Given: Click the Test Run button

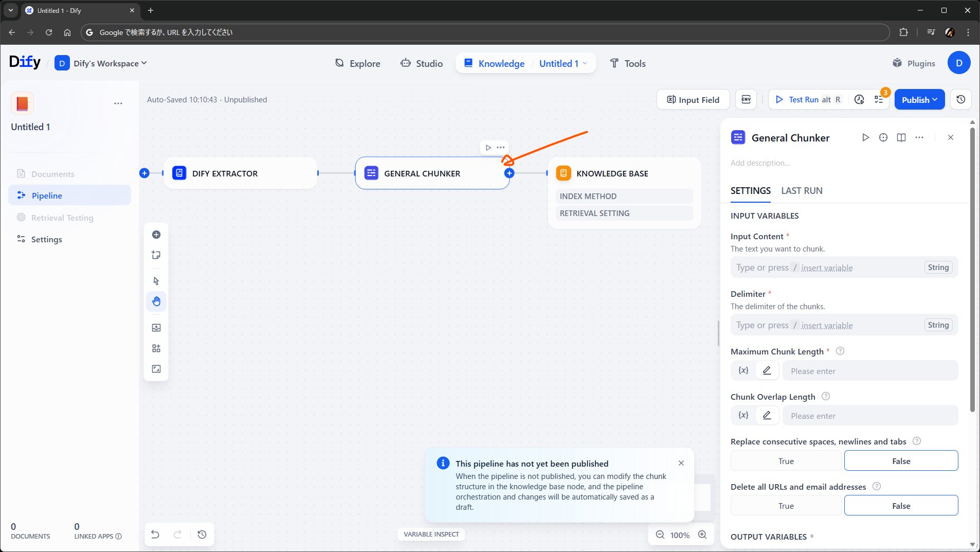Looking at the screenshot, I should [803, 99].
